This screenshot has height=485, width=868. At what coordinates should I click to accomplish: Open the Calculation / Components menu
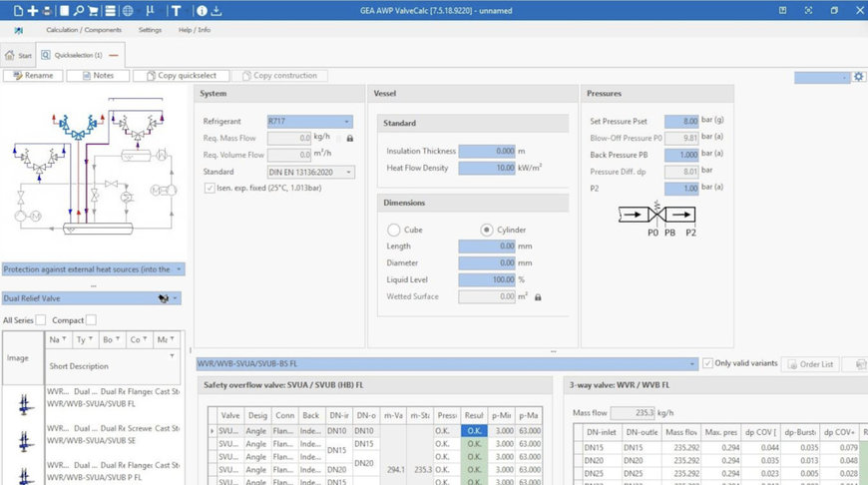84,30
